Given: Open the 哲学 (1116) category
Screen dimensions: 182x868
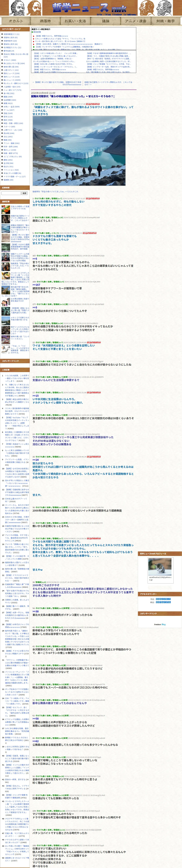Looking at the screenshot, I should [x=8, y=117].
